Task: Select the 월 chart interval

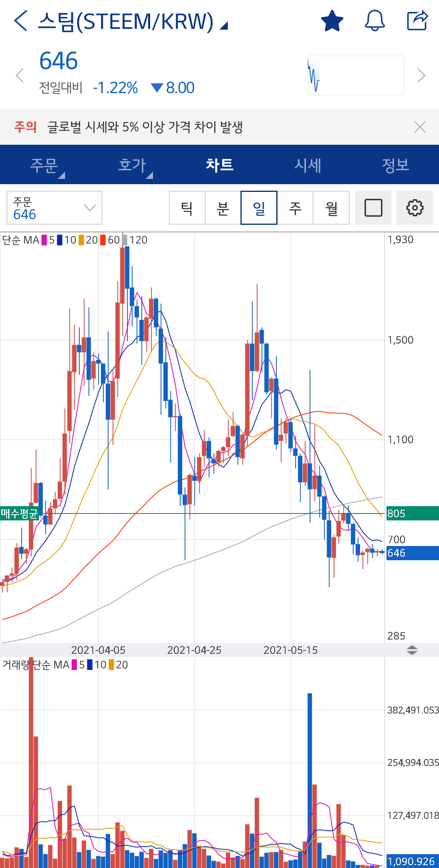Action: pyautogui.click(x=331, y=208)
